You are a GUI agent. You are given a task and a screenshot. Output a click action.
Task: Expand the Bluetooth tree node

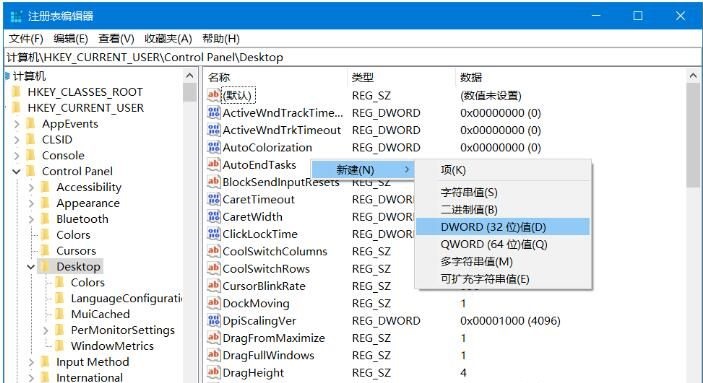point(31,219)
